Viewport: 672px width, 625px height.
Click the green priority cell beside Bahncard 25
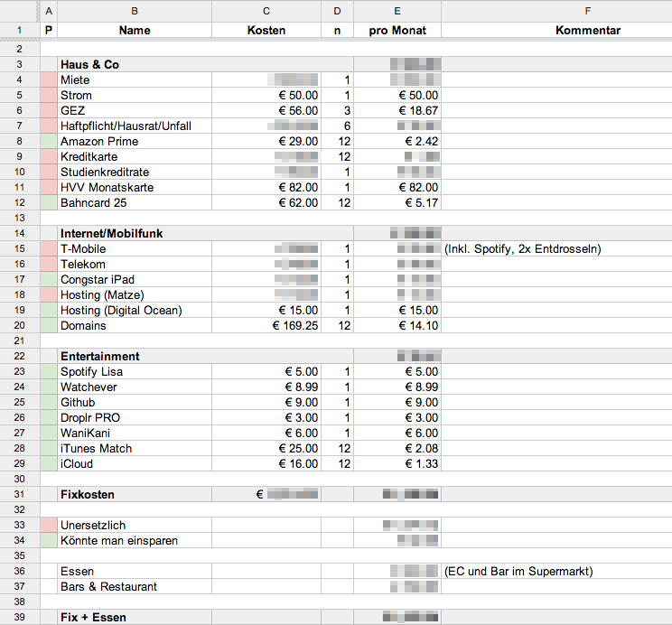click(x=49, y=202)
